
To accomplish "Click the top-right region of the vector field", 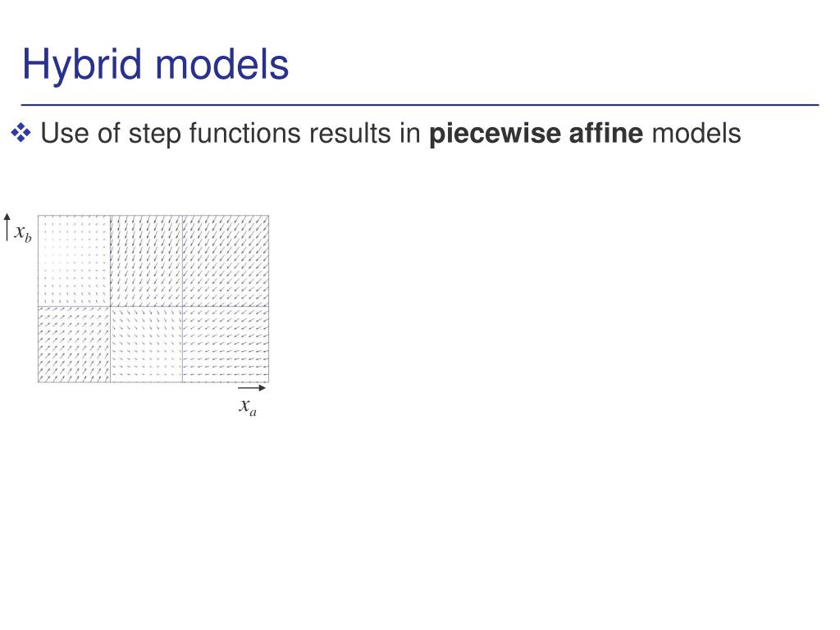I will [x=226, y=260].
